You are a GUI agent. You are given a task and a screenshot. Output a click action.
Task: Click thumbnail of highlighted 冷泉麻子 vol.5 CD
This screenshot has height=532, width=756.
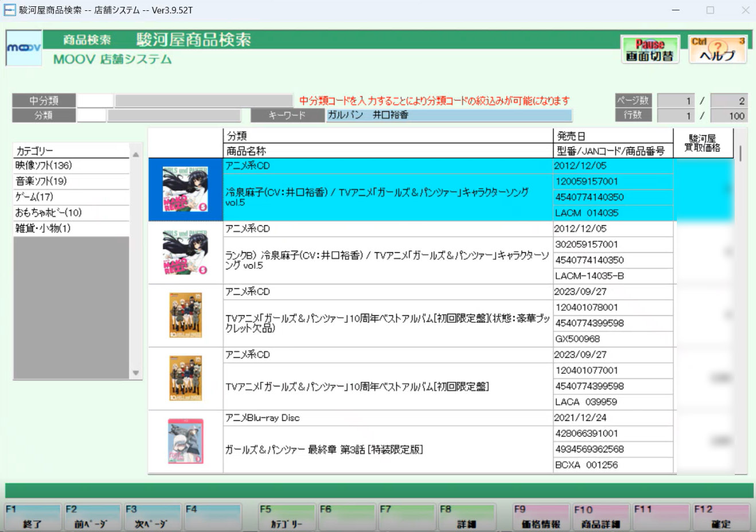tap(185, 190)
